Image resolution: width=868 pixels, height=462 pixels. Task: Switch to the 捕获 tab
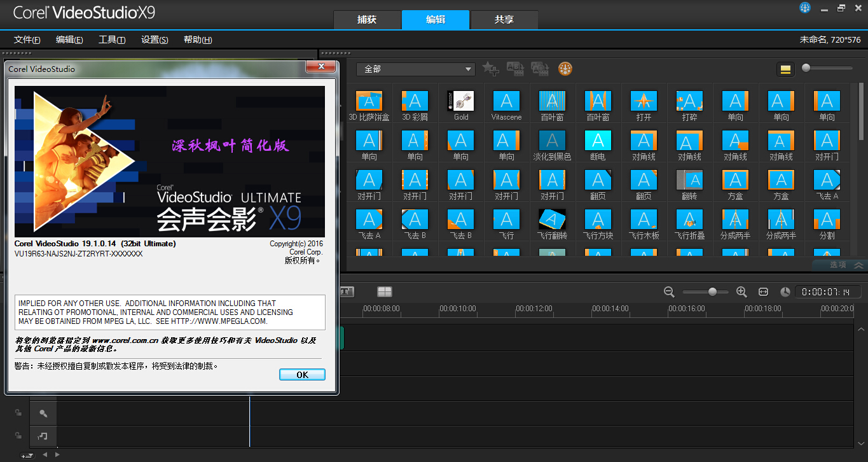tap(367, 20)
